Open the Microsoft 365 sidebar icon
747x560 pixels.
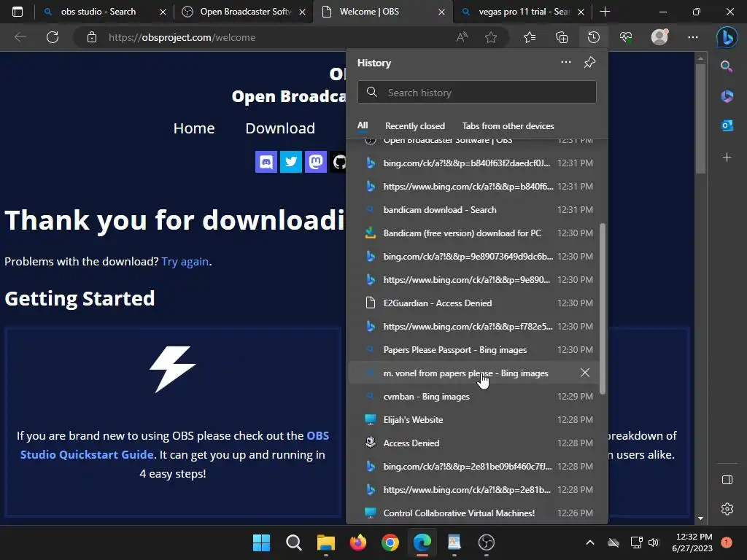pos(727,96)
